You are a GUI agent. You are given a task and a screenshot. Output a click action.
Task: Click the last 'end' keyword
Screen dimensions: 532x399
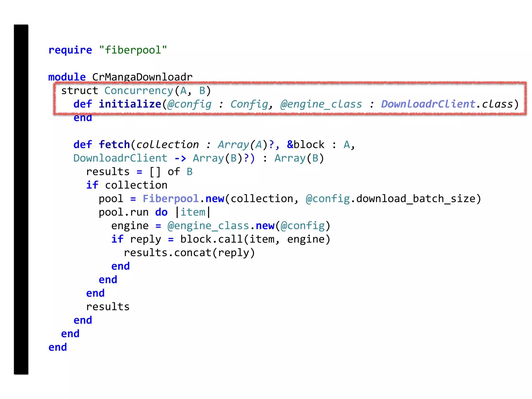(58, 347)
